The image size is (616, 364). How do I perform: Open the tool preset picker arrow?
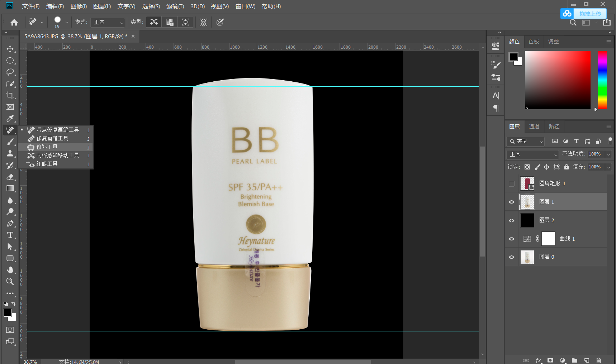(42, 22)
